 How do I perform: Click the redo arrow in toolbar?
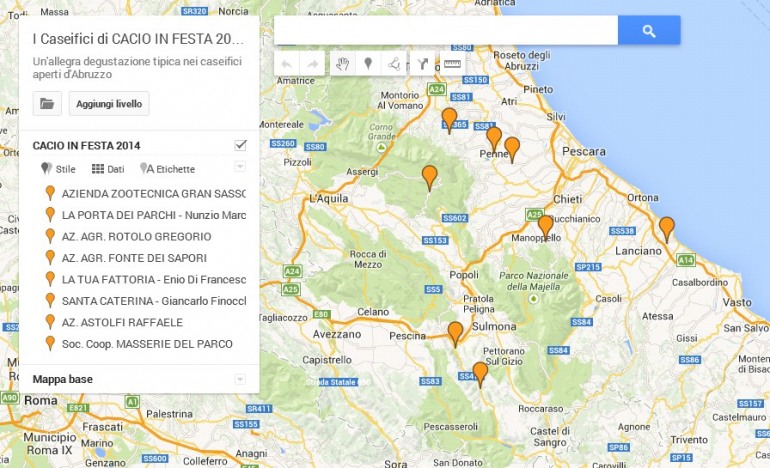tap(312, 64)
